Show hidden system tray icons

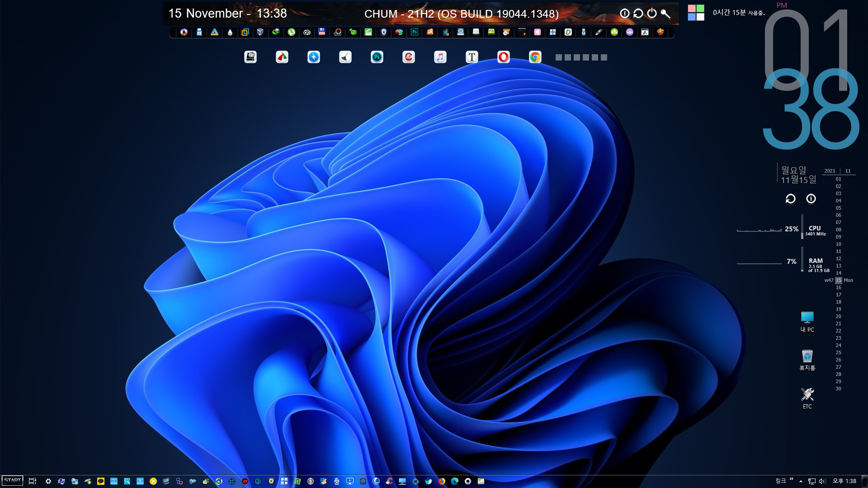click(x=801, y=481)
